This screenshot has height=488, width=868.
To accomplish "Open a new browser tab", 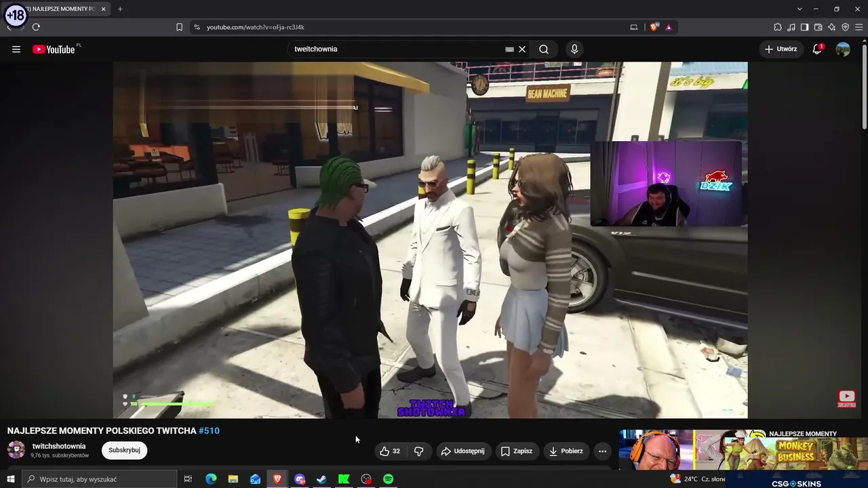I will coord(120,9).
